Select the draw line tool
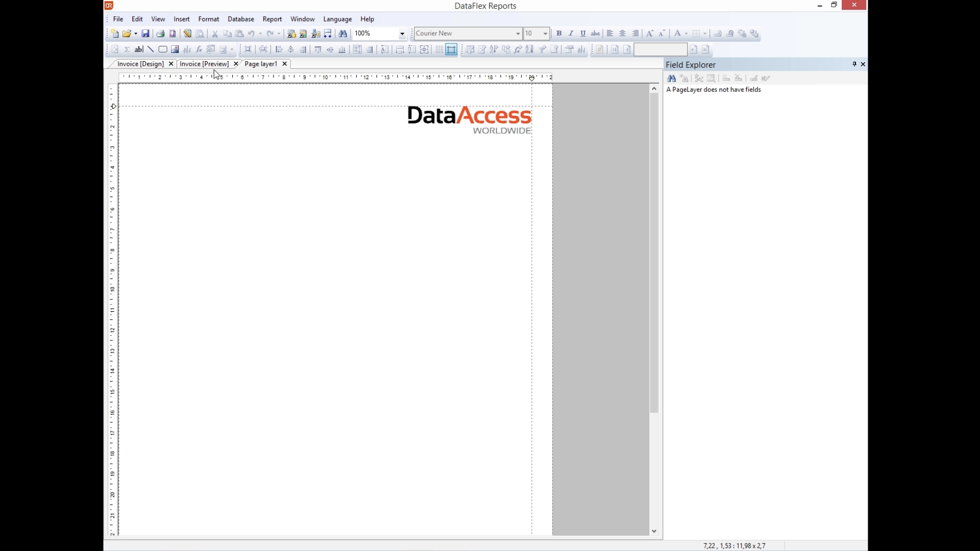The width and height of the screenshot is (980, 551). click(x=151, y=49)
